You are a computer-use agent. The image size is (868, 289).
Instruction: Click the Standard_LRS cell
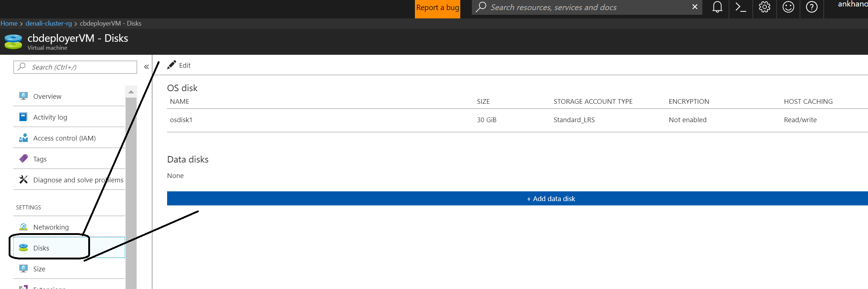click(x=574, y=120)
